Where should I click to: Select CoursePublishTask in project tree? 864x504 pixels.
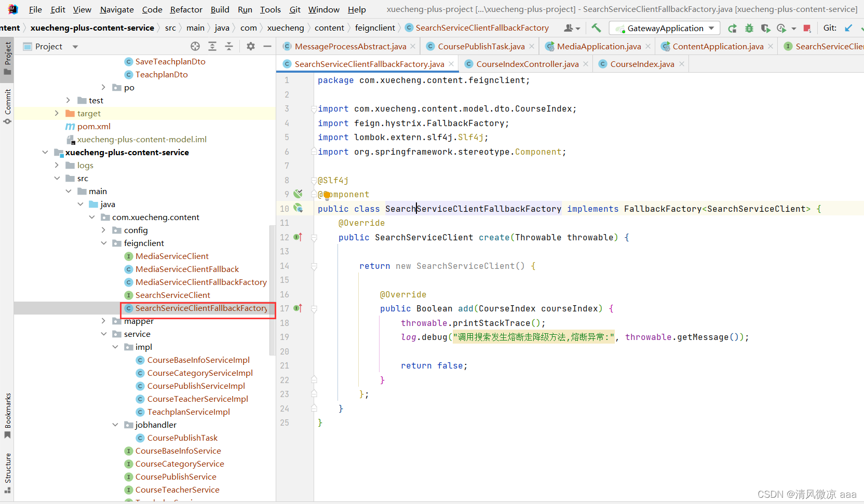[x=182, y=438]
